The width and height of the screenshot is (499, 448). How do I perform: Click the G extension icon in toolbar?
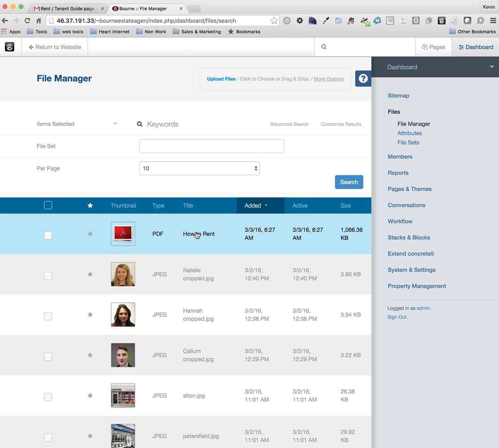pos(416,20)
